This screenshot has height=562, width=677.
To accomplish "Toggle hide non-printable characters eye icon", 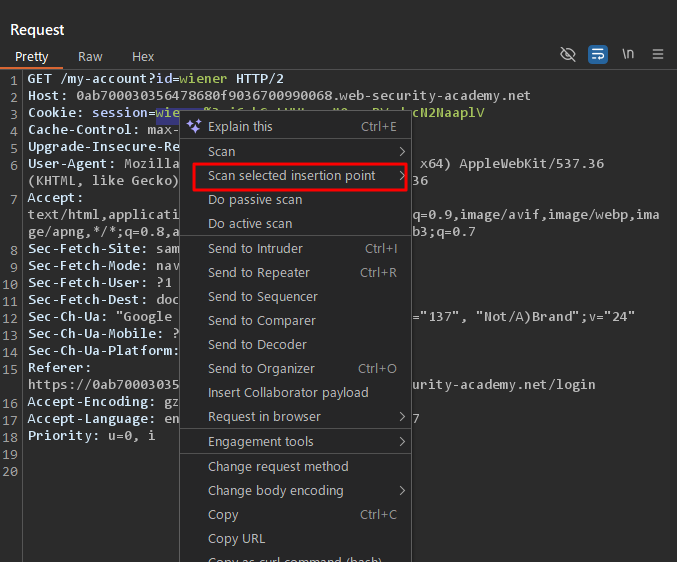I will pyautogui.click(x=568, y=54).
